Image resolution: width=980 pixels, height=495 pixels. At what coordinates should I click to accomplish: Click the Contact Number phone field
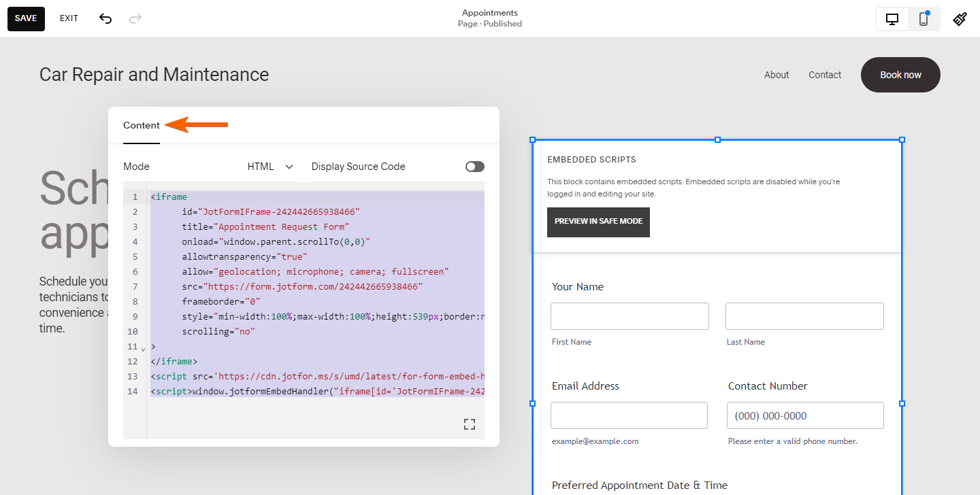(805, 415)
